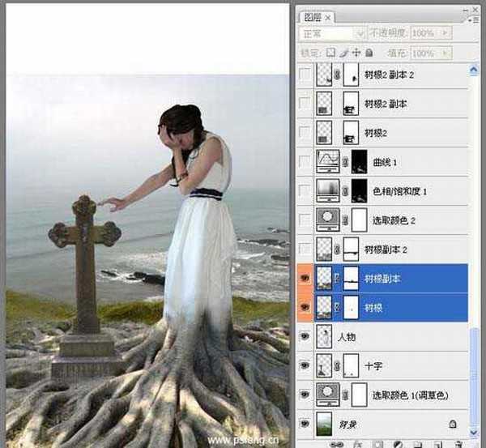The width and height of the screenshot is (486, 448).
Task: Select the 十字 layer name
Action: click(x=373, y=366)
